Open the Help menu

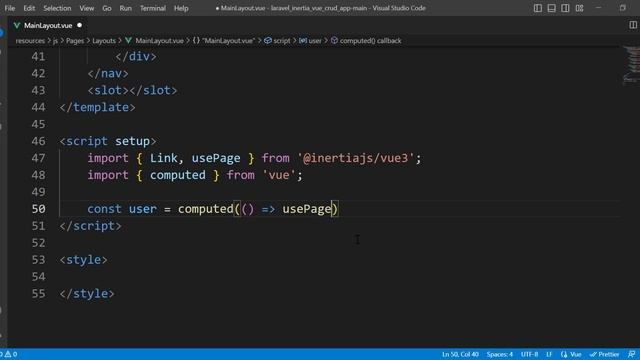(x=181, y=8)
